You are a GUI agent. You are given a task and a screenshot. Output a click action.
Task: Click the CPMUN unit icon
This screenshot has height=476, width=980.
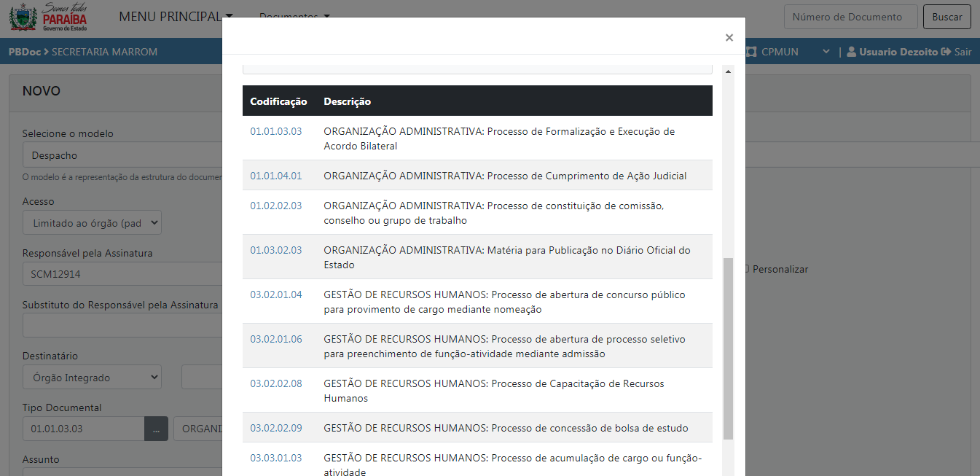[751, 52]
